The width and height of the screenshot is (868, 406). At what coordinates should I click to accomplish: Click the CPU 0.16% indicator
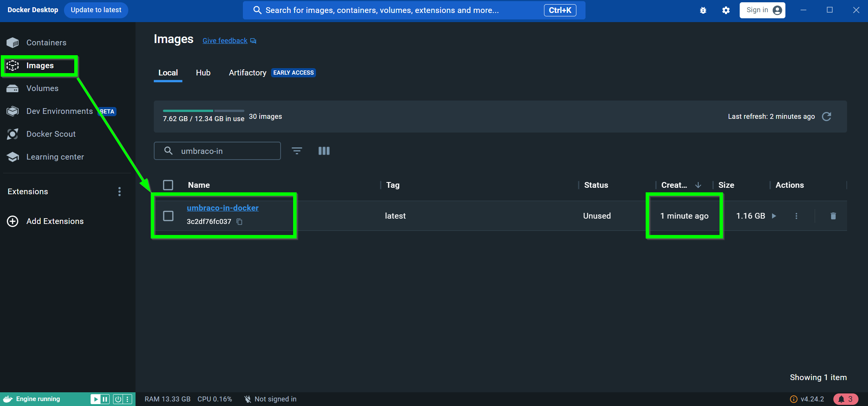pos(215,399)
